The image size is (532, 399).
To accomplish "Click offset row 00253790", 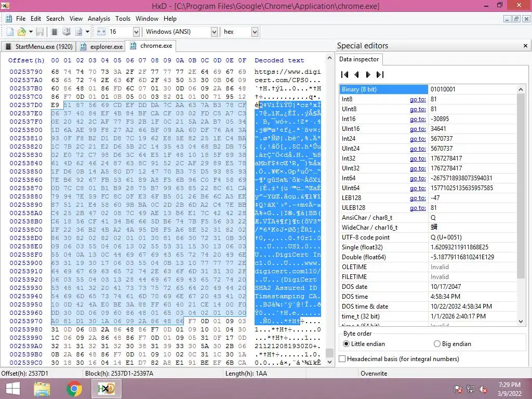I will (26, 72).
